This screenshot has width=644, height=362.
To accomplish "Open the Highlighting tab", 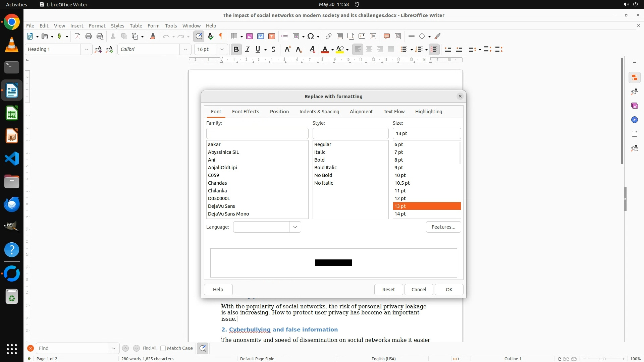I will 428,112.
